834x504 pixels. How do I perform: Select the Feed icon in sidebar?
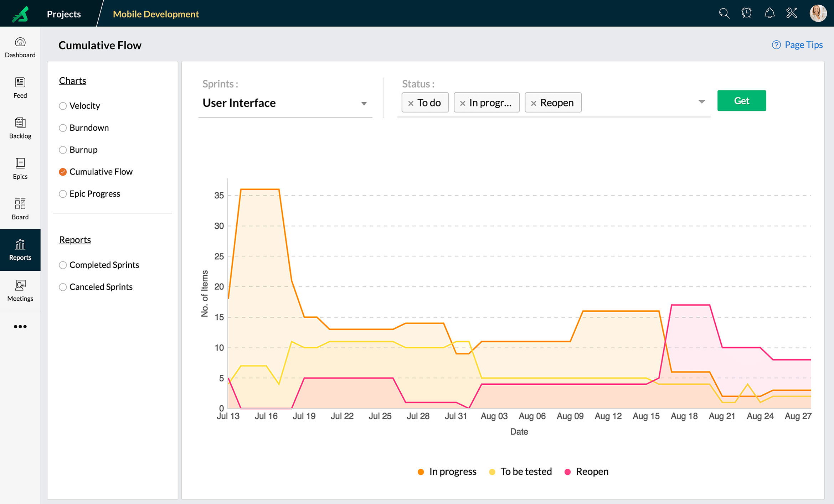tap(20, 87)
